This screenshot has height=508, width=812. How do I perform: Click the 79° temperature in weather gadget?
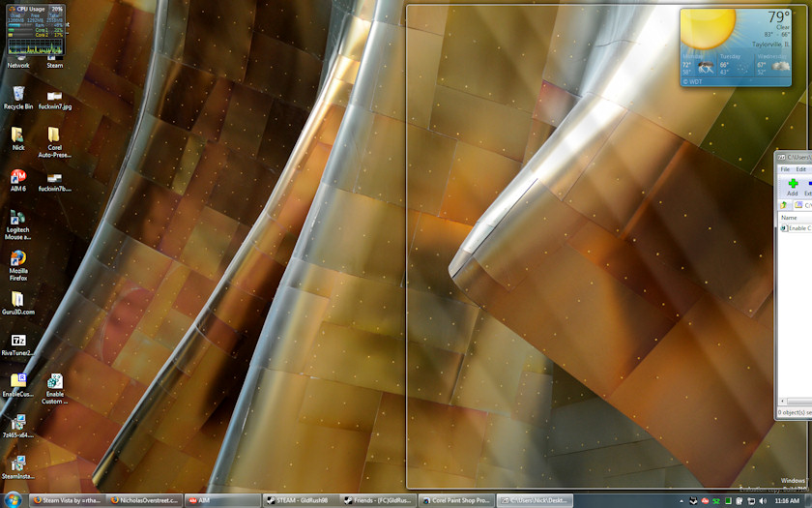(778, 16)
